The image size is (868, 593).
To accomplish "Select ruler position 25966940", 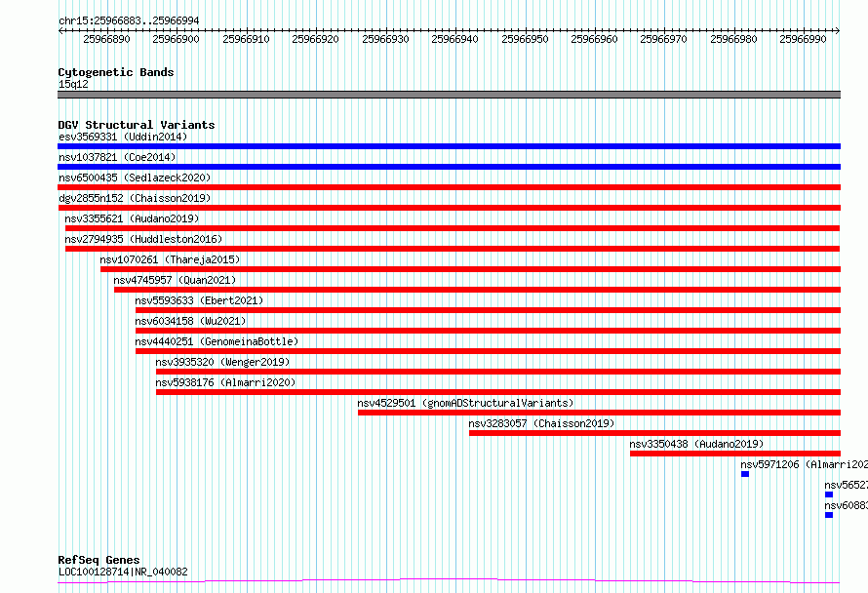I will coord(455,39).
